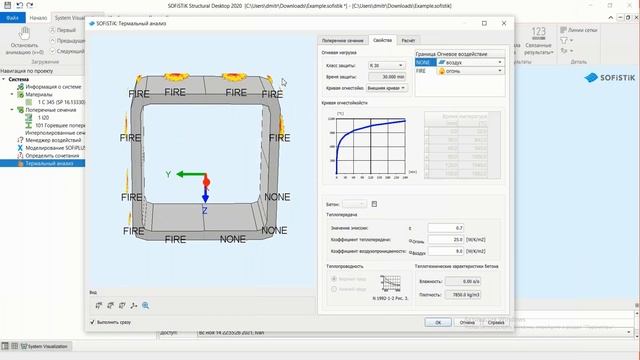Collapse the Система tree node

click(x=4, y=79)
